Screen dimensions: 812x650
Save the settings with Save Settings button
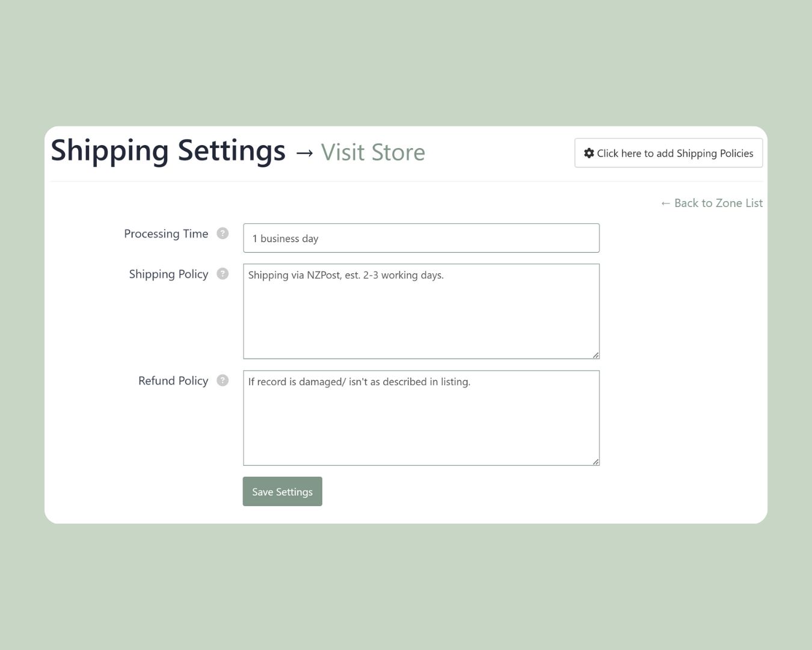pyautogui.click(x=282, y=491)
